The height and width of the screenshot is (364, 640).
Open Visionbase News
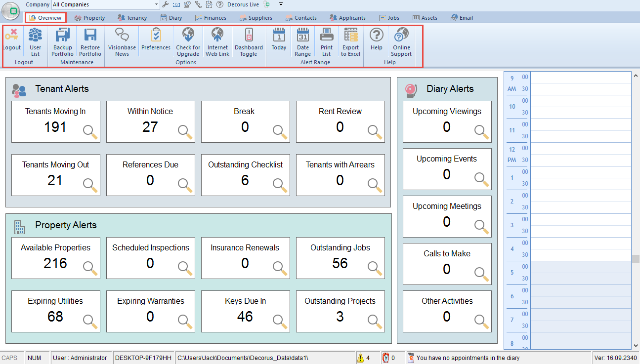pos(122,36)
